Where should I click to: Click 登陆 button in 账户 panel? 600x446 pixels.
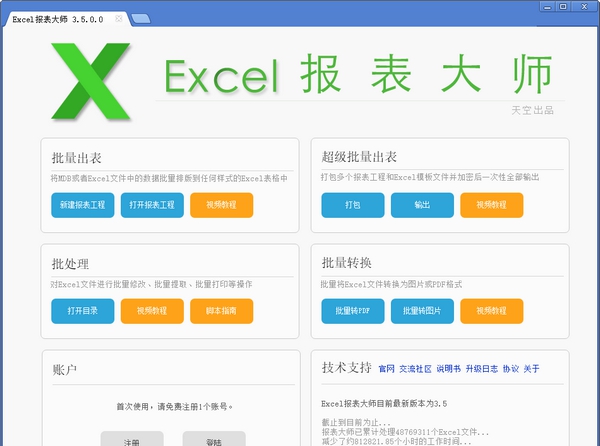(x=214, y=439)
